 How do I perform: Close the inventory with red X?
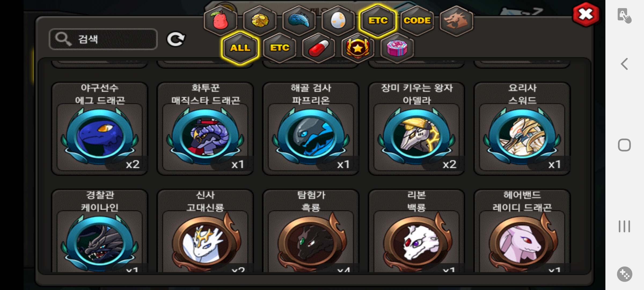(586, 15)
